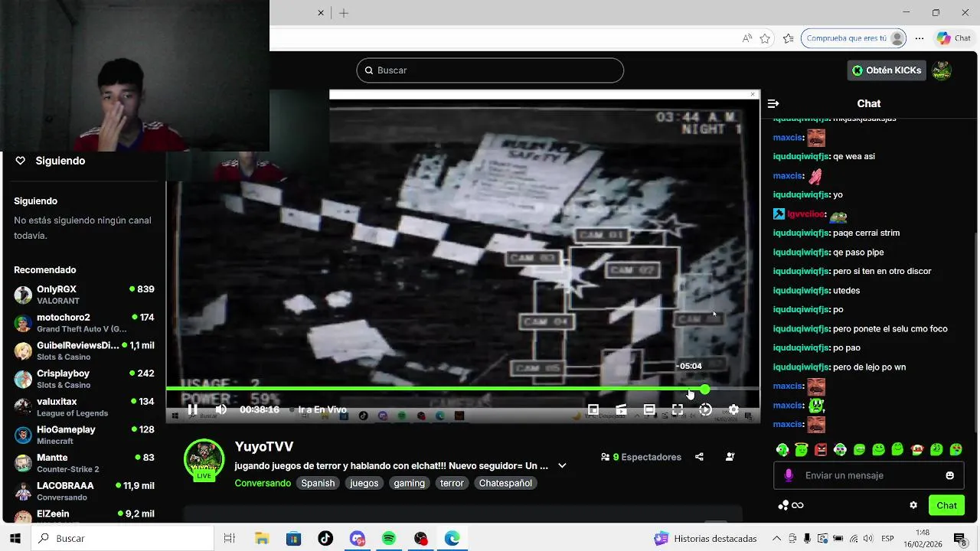
Task: Open Windows Start menu
Action: point(15,538)
